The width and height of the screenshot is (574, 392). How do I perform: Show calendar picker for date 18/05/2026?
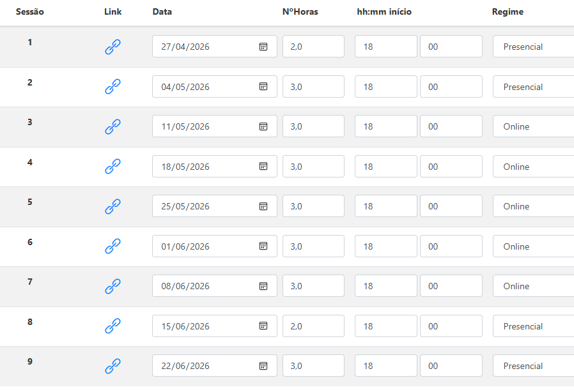pos(263,167)
